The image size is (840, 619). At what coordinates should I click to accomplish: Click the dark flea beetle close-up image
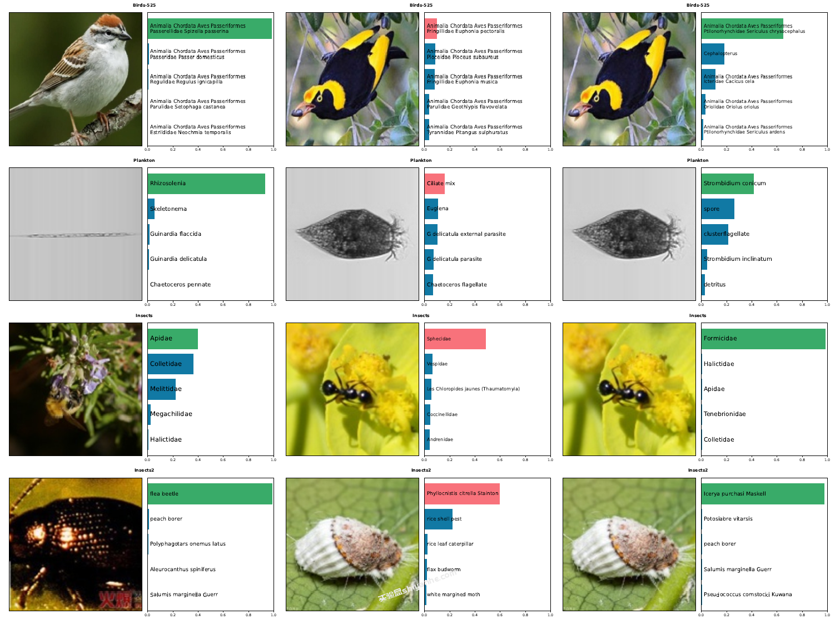pyautogui.click(x=76, y=544)
